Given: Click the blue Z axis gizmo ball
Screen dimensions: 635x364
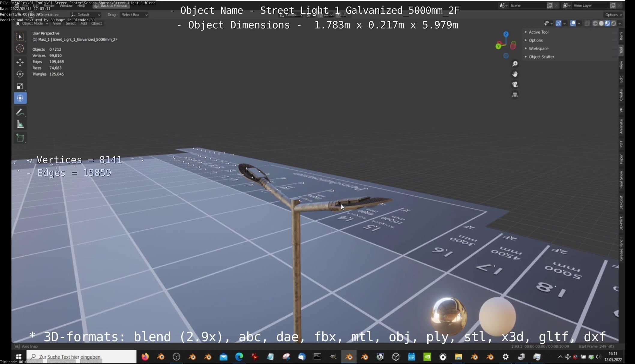Looking at the screenshot, I should (506, 34).
